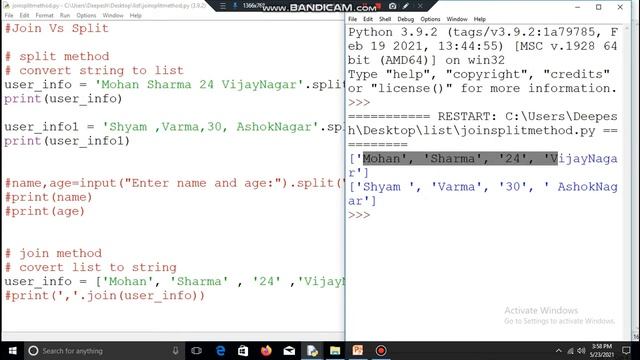Click the last >>> shell prompt
The height and width of the screenshot is (360, 640).
pyautogui.click(x=359, y=215)
